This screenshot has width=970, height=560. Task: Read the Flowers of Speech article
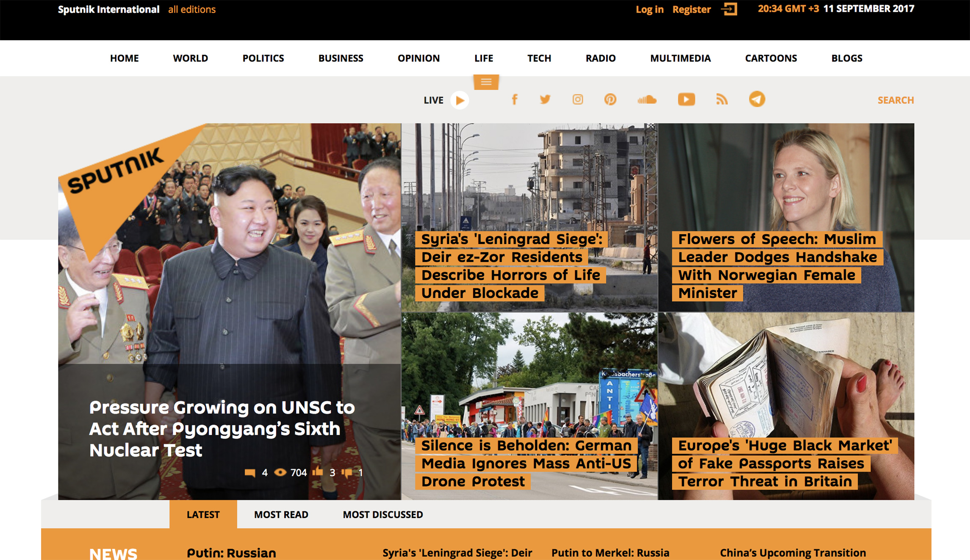pyautogui.click(x=777, y=266)
